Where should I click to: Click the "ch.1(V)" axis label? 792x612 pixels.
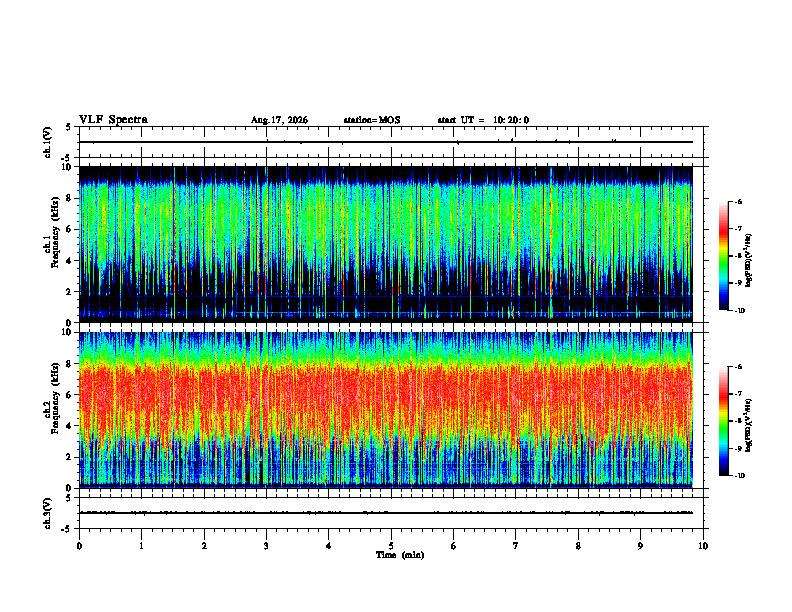(48, 142)
